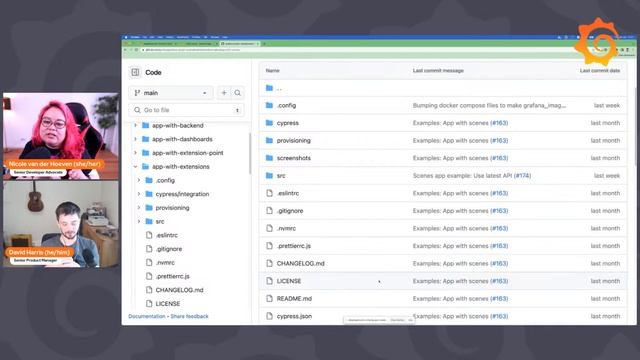
Task: Expand app-with-backend folder chevron
Action: 136,125
